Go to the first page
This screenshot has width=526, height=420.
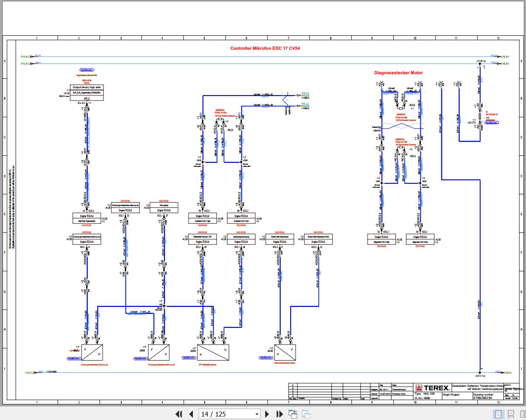click(x=179, y=414)
